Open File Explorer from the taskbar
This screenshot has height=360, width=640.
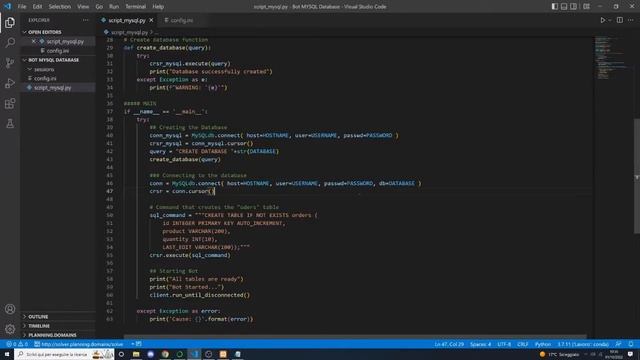(x=136, y=354)
